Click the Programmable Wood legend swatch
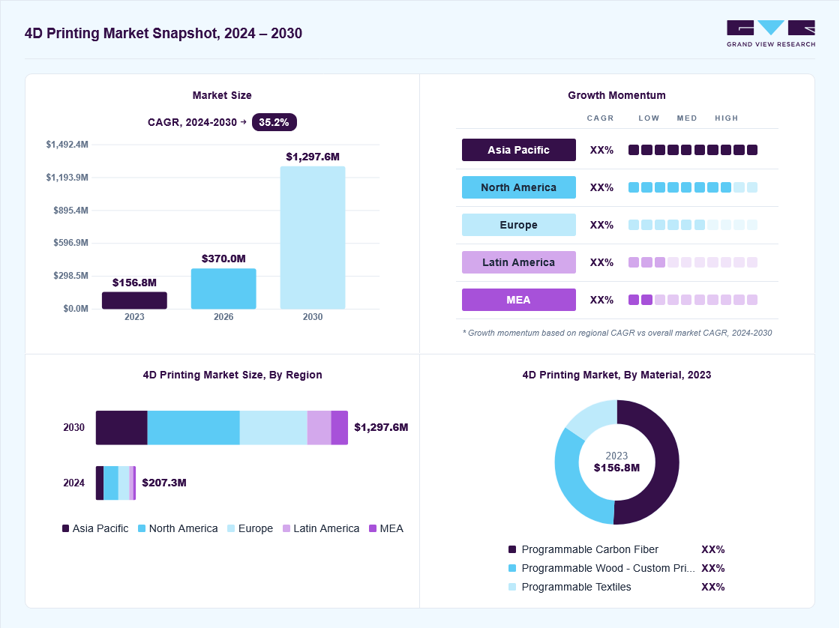Image resolution: width=840 pixels, height=628 pixels. [512, 568]
